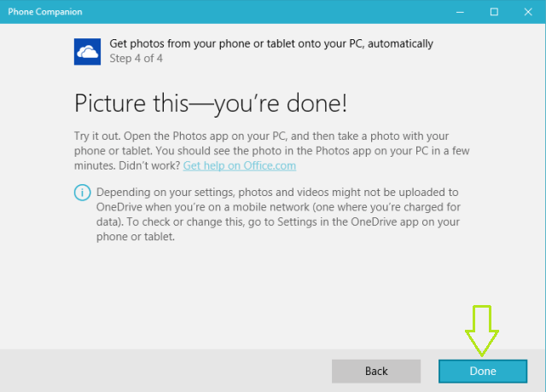Click the paragraph starting 'Try it out'
The height and width of the screenshot is (392, 546).
[272, 151]
